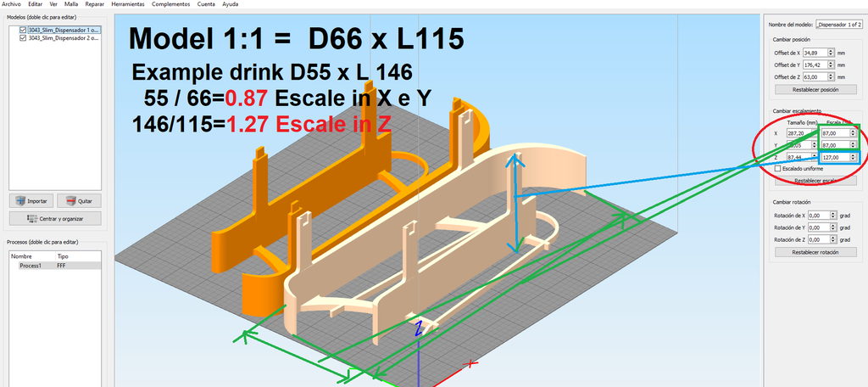Open the Cuenta menu
The image size is (868, 387).
207,4
